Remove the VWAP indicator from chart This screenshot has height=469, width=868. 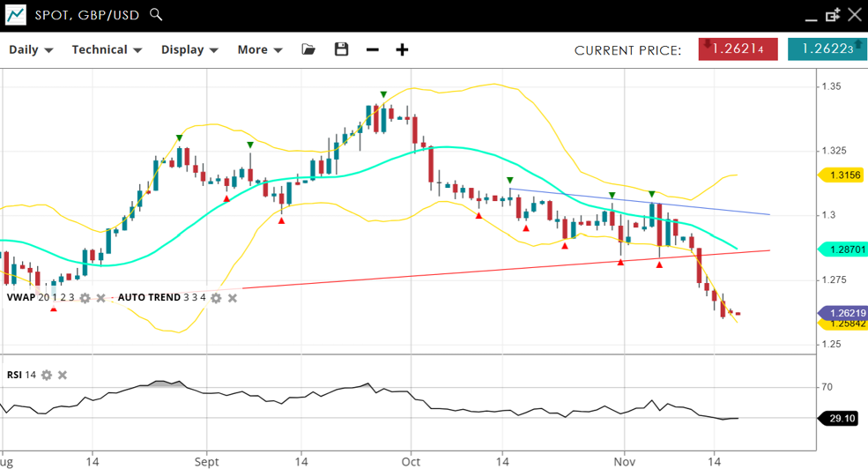pyautogui.click(x=100, y=298)
